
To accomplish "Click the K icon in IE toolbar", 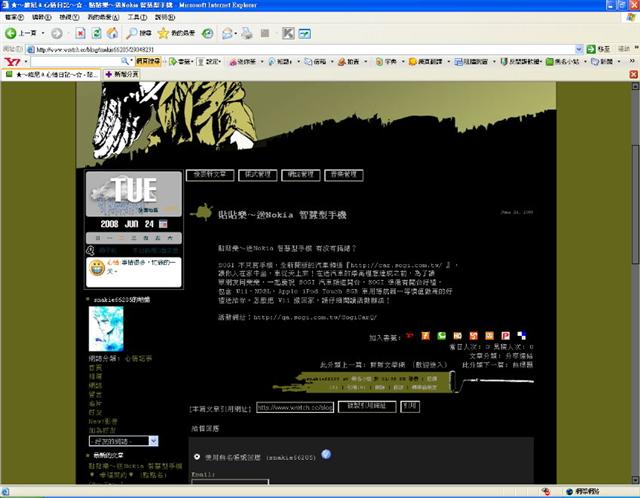I will coord(288,33).
